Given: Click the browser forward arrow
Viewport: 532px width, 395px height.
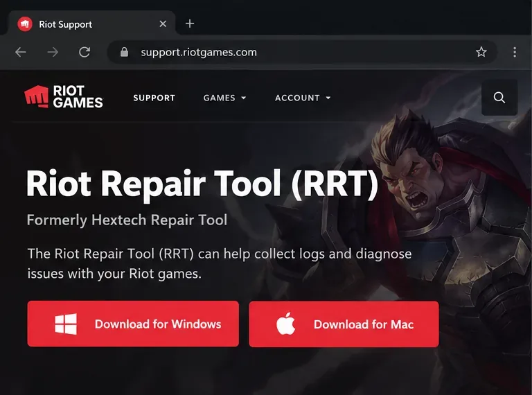Looking at the screenshot, I should tap(53, 52).
